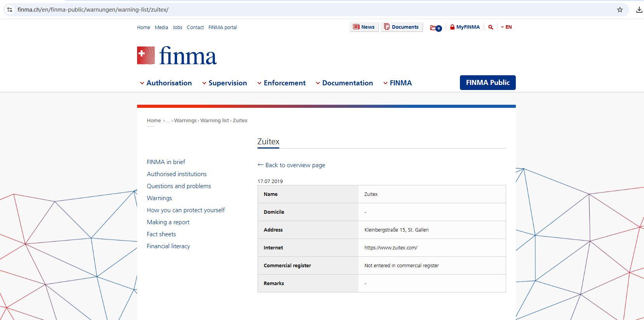Expand the Authorisation menu
The width and height of the screenshot is (644, 320).
(166, 83)
